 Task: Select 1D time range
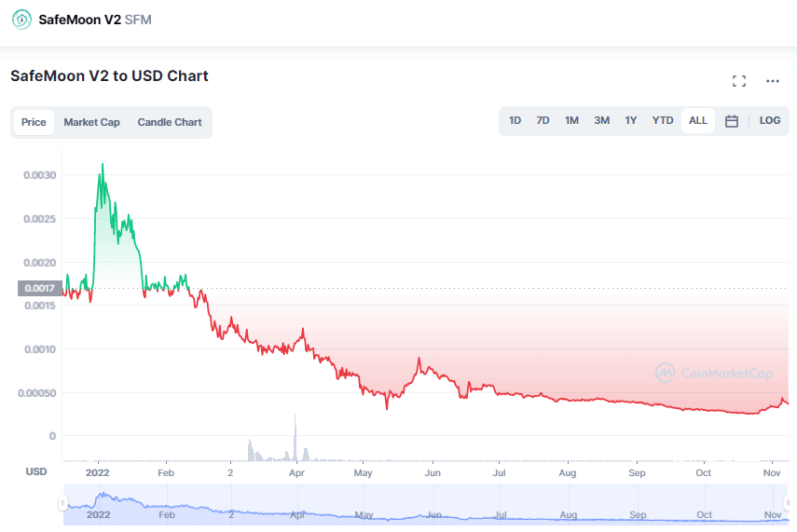pyautogui.click(x=515, y=120)
